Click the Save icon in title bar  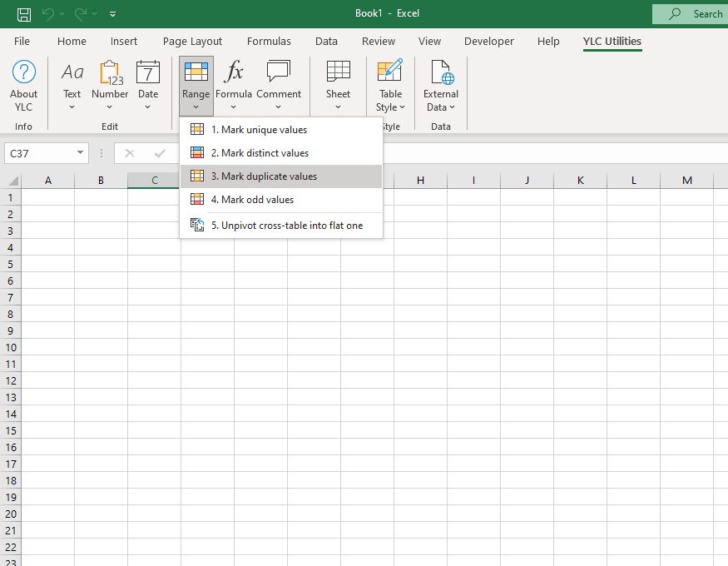(24, 13)
